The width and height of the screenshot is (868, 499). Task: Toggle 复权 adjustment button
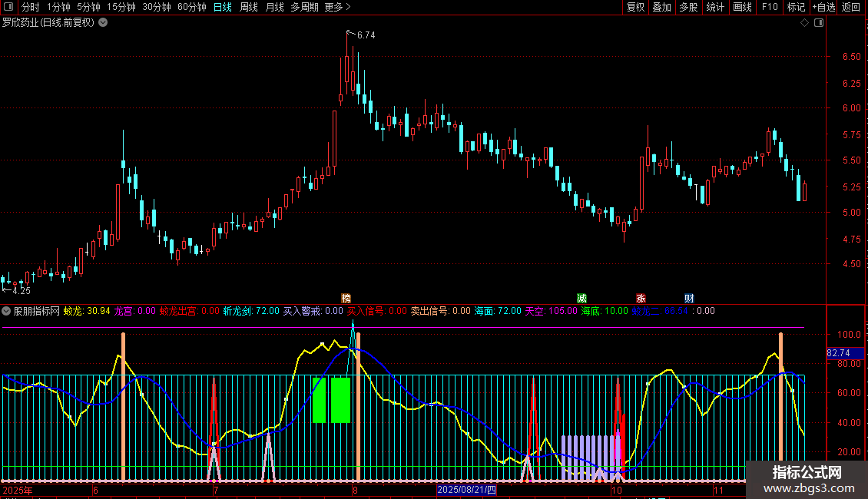(x=635, y=7)
